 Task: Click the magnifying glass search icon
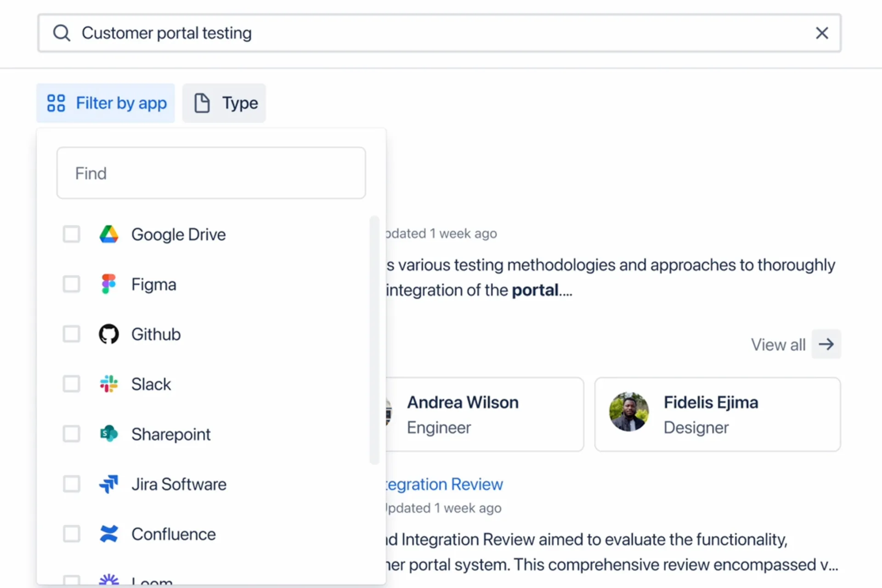62,33
